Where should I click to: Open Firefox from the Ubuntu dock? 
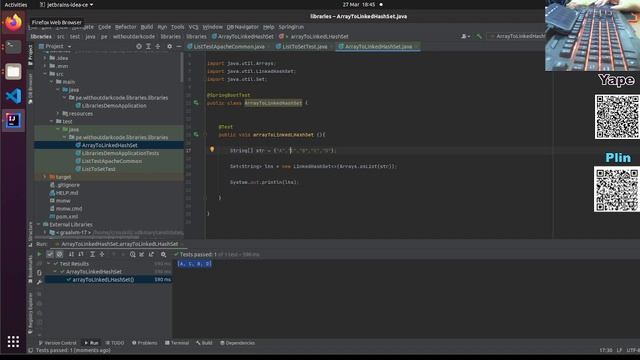pyautogui.click(x=13, y=22)
